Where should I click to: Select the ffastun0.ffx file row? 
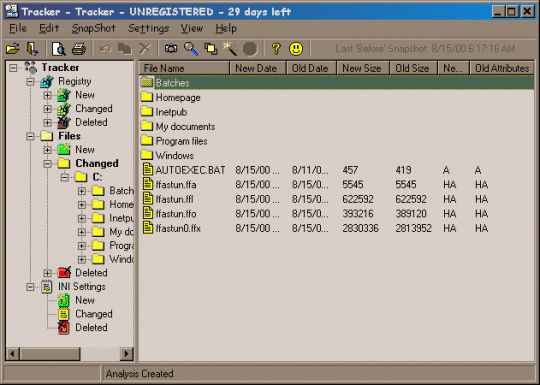(336, 228)
